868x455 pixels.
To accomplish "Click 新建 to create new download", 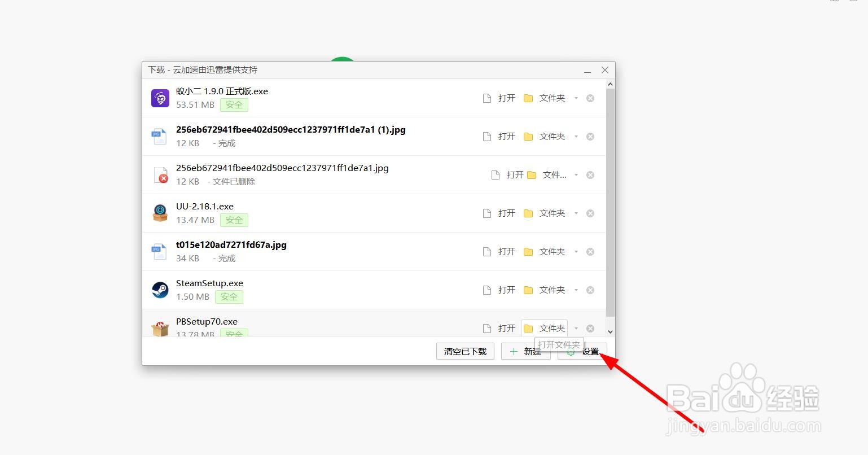I will [525, 351].
